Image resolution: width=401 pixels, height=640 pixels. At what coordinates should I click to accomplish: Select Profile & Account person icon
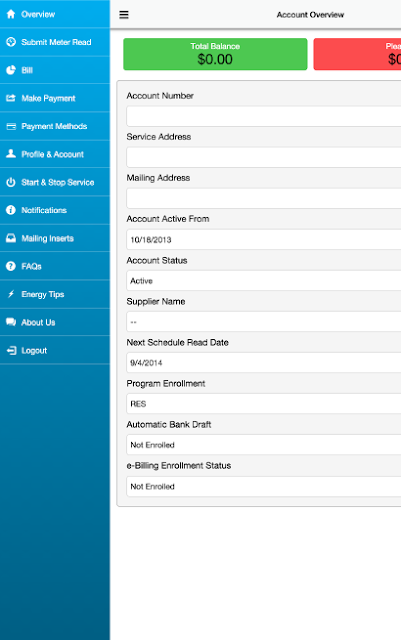[x=11, y=154]
